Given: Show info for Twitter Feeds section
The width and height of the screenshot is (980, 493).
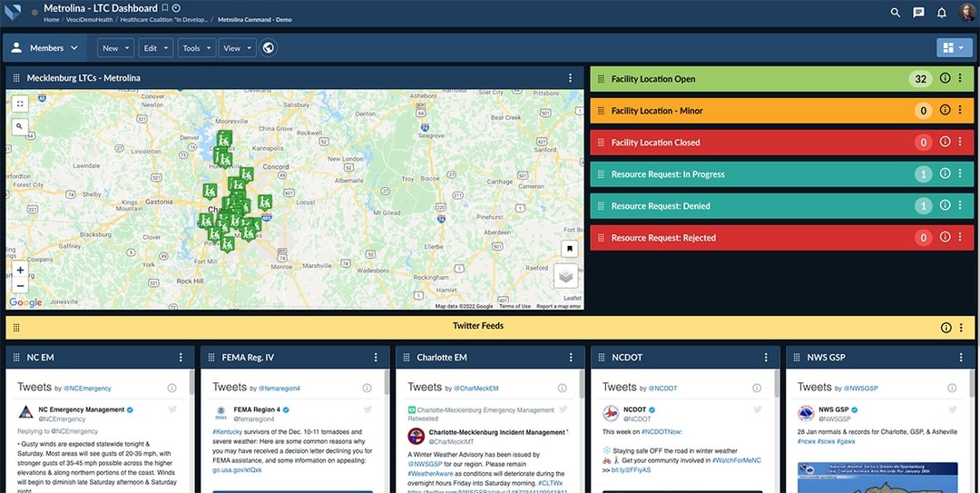Looking at the screenshot, I should click(946, 327).
